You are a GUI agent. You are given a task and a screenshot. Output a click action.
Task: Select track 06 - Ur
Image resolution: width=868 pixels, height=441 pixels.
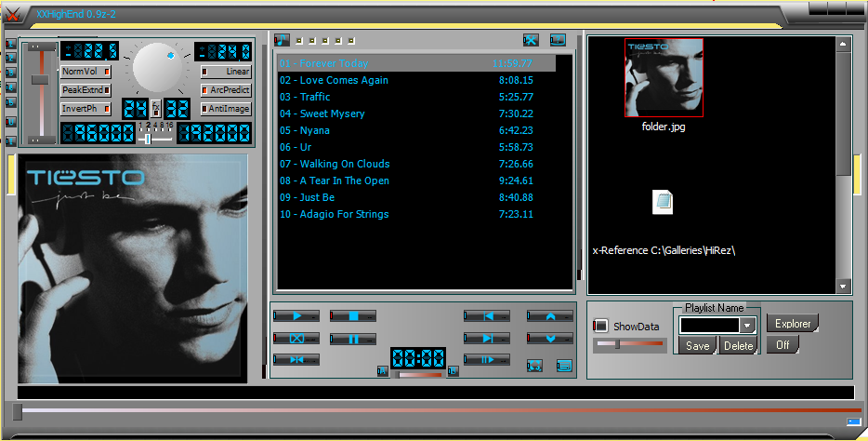[x=416, y=147]
